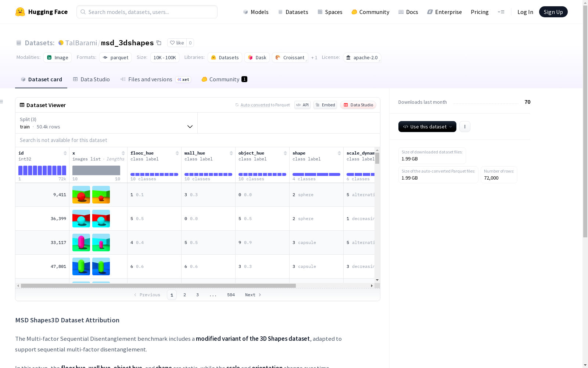Select the 10K - 100K size tag

point(165,57)
